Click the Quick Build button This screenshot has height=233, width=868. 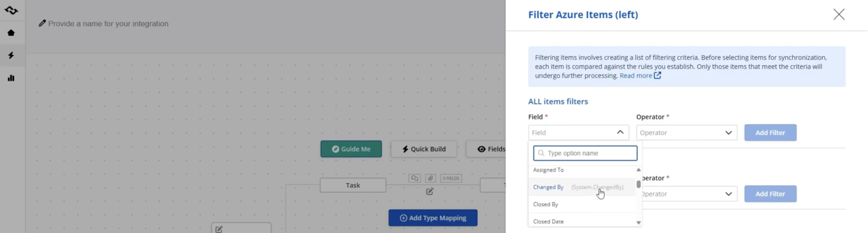click(x=424, y=149)
